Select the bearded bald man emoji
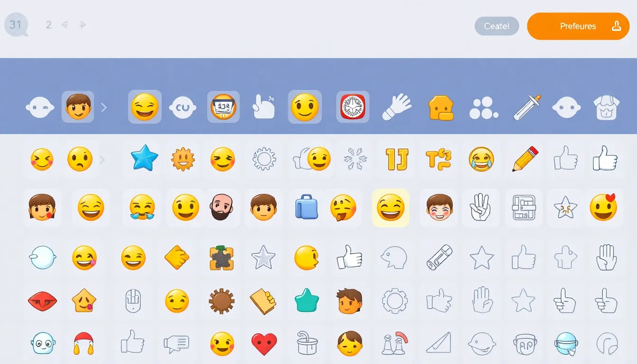 (222, 207)
